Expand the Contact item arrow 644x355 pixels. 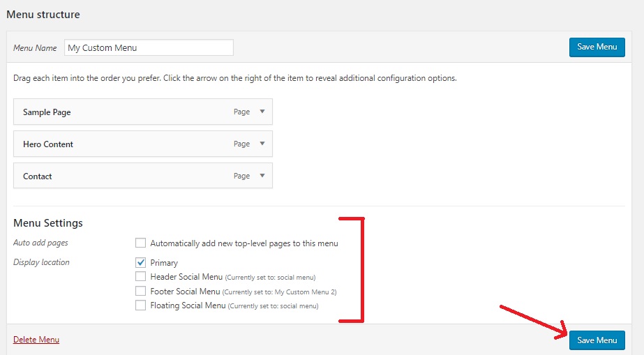click(x=262, y=175)
